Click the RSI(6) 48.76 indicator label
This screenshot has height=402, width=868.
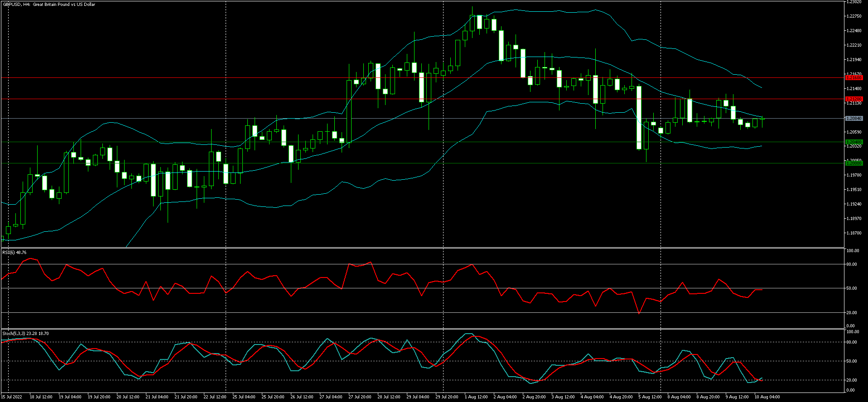pyautogui.click(x=14, y=252)
